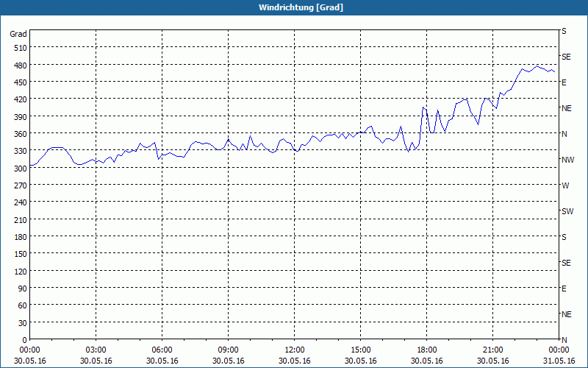588x368 pixels.
Task: Click the "03:00" time label
Action: click(96, 350)
